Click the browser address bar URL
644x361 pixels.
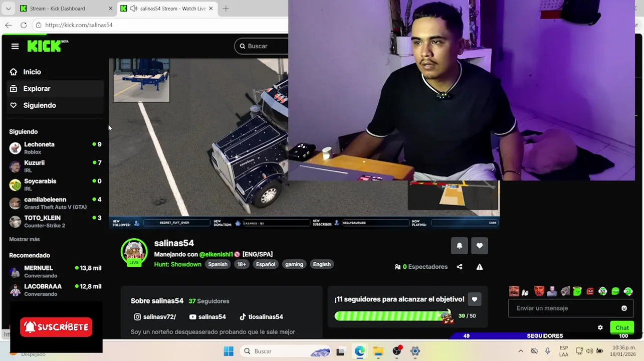79,25
